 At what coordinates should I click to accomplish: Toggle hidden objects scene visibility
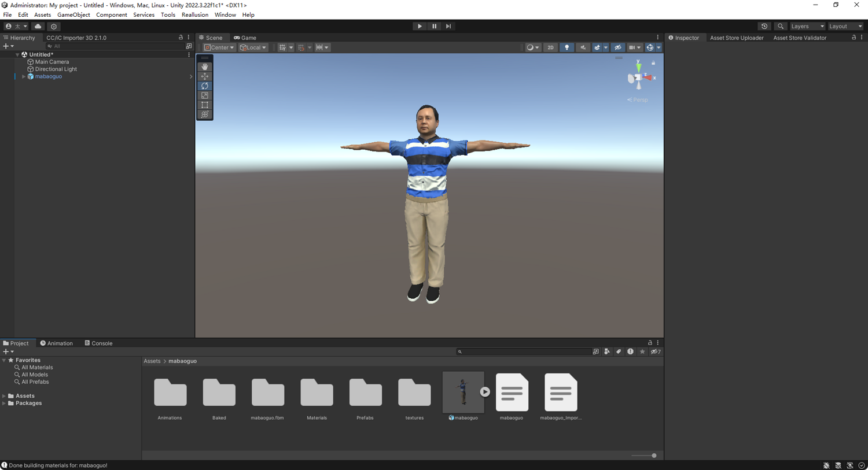pos(618,47)
